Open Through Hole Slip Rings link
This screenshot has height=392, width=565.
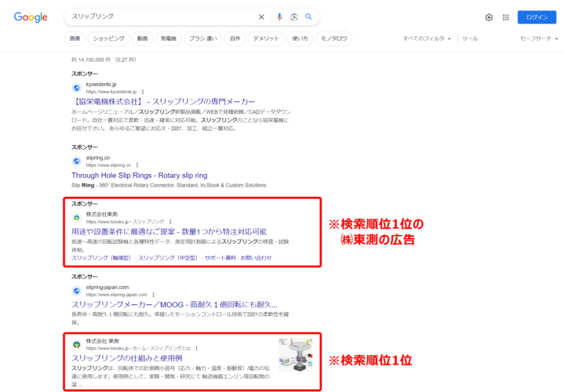pyautogui.click(x=140, y=176)
